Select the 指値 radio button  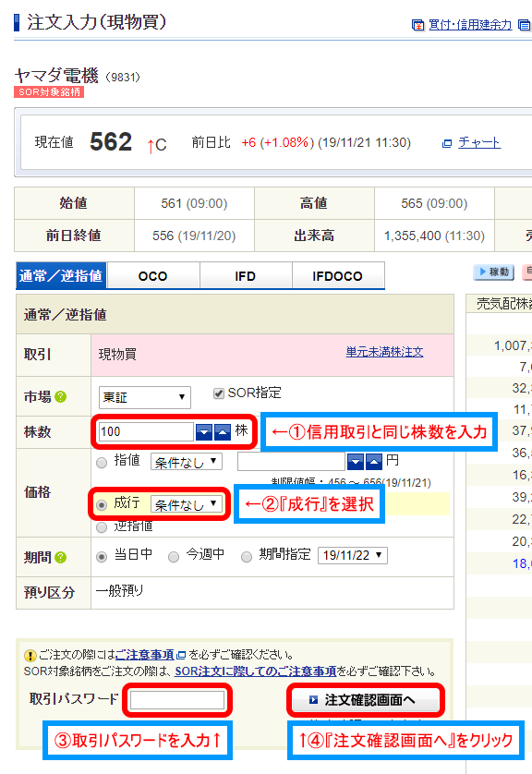tap(102, 463)
